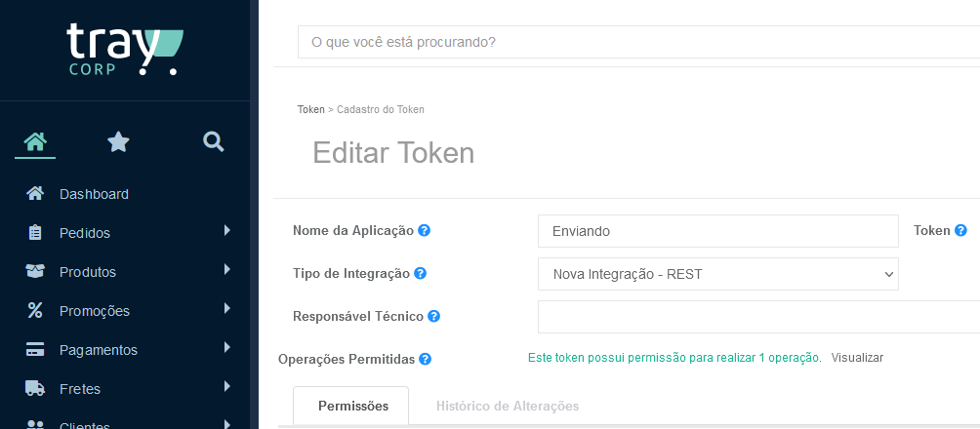Screen dimensions: 980x429
Task: Open favorites via the star icon
Action: [118, 142]
